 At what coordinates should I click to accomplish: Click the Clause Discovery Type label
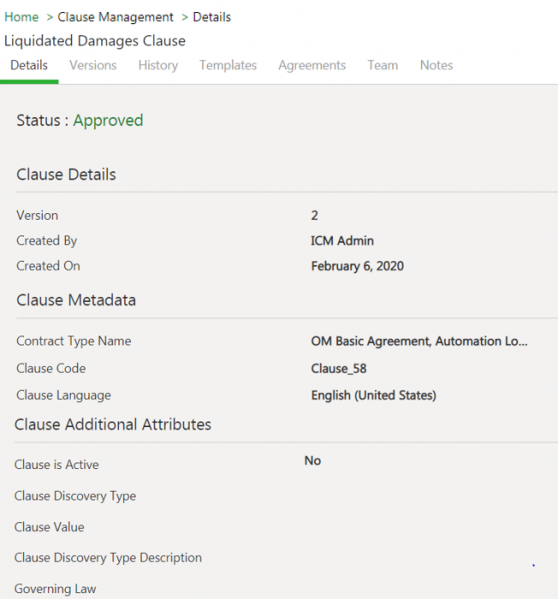[75, 496]
